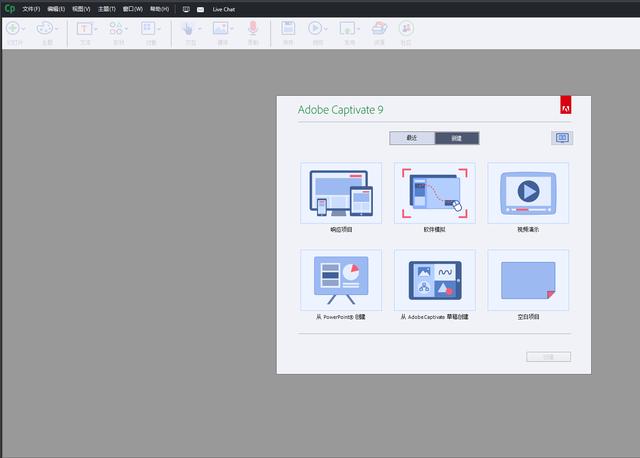The image size is (640, 458).
Task: Click the Publish icon
Action: coord(347,29)
